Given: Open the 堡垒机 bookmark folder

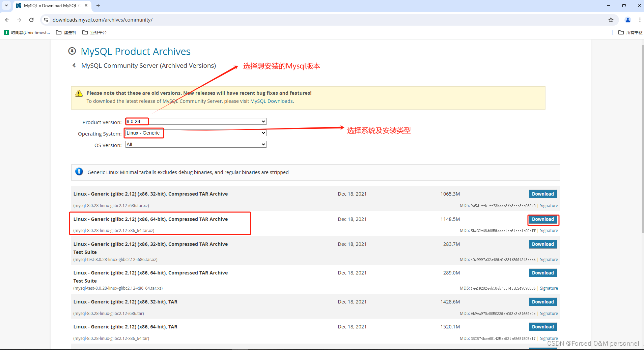Looking at the screenshot, I should (66, 32).
